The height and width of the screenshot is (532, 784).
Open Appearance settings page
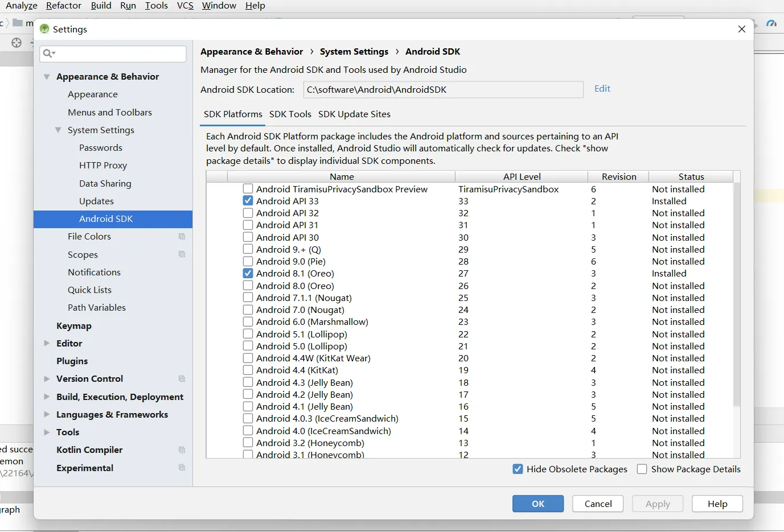point(93,94)
